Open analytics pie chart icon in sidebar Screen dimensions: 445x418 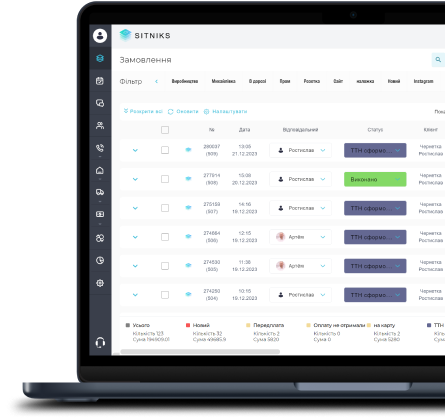coord(100,260)
